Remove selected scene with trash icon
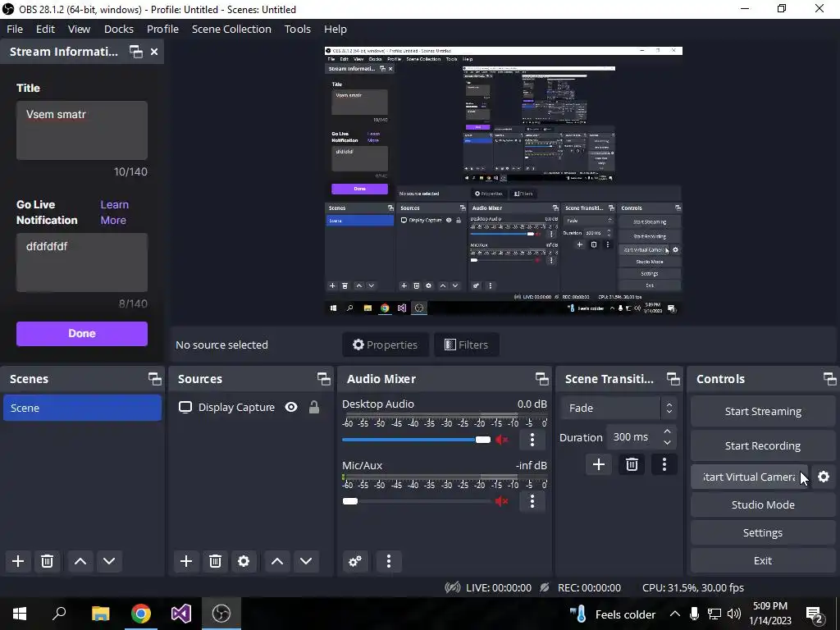 tap(47, 561)
